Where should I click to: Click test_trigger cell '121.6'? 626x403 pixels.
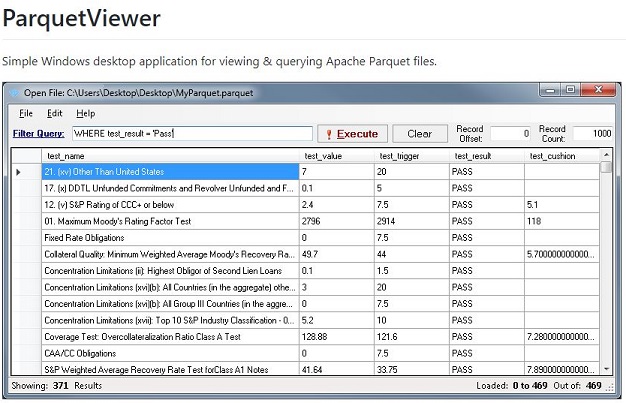[x=412, y=337]
